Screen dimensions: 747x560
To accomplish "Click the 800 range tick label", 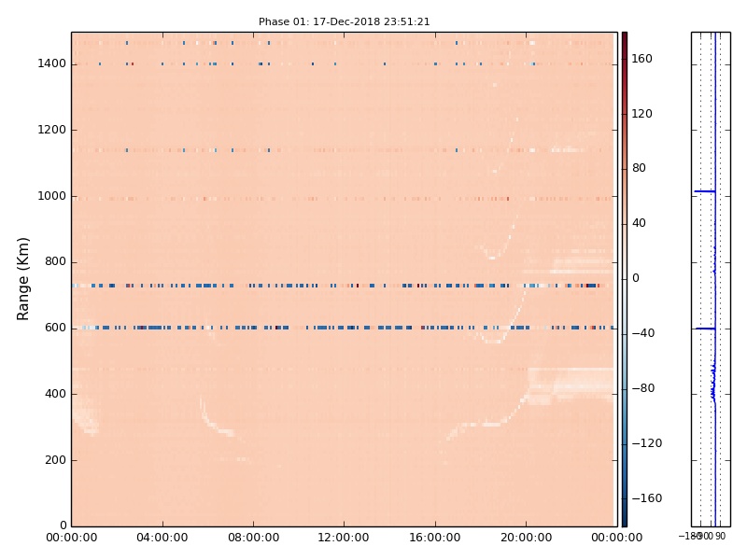I will click(x=55, y=261).
